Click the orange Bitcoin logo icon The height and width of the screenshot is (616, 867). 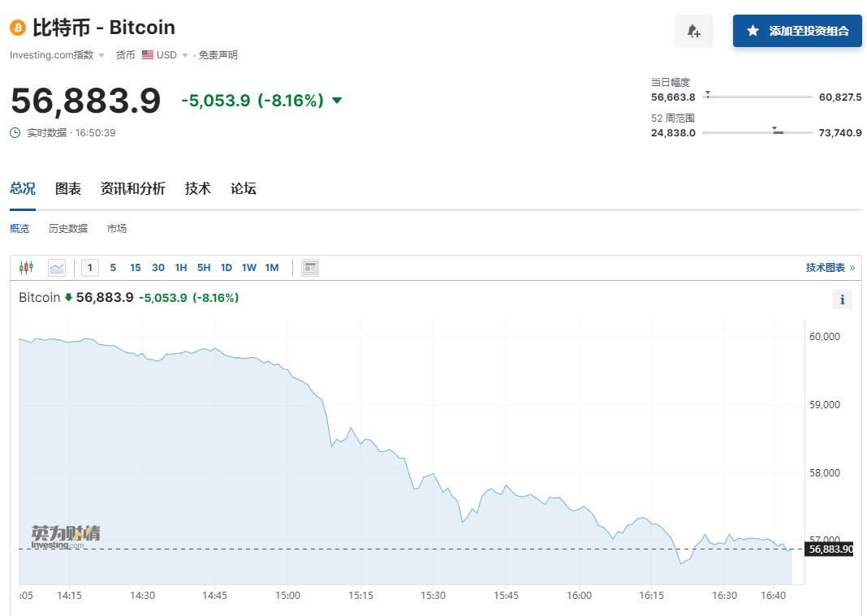pyautogui.click(x=18, y=28)
